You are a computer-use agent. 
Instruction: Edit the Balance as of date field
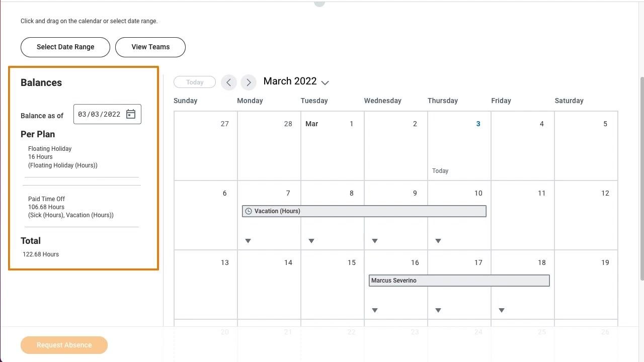point(107,114)
